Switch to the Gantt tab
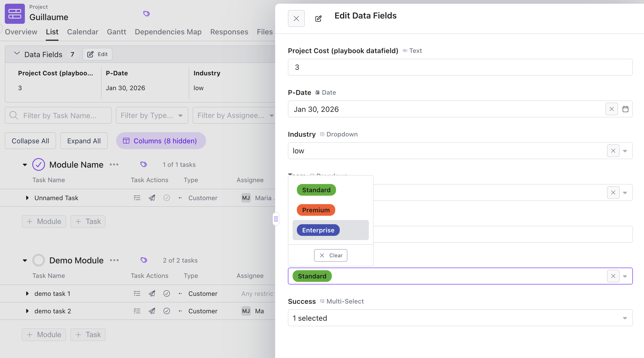 pos(116,32)
